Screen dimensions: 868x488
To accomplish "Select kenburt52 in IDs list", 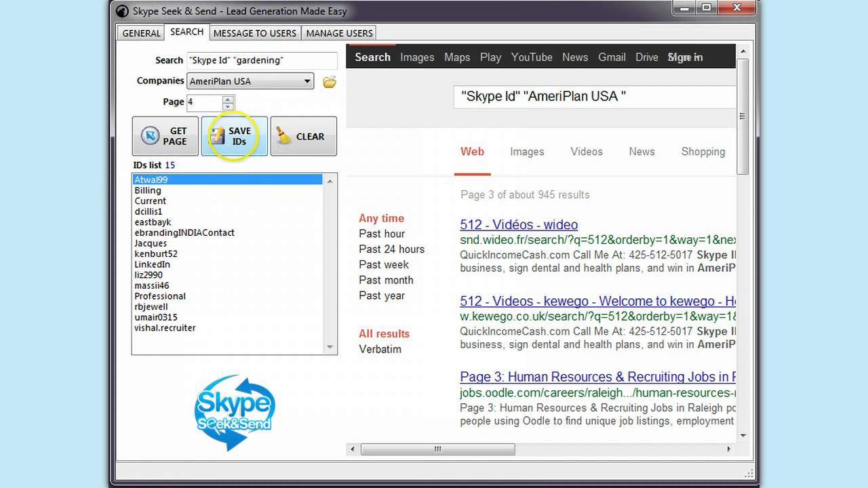I will (x=227, y=254).
